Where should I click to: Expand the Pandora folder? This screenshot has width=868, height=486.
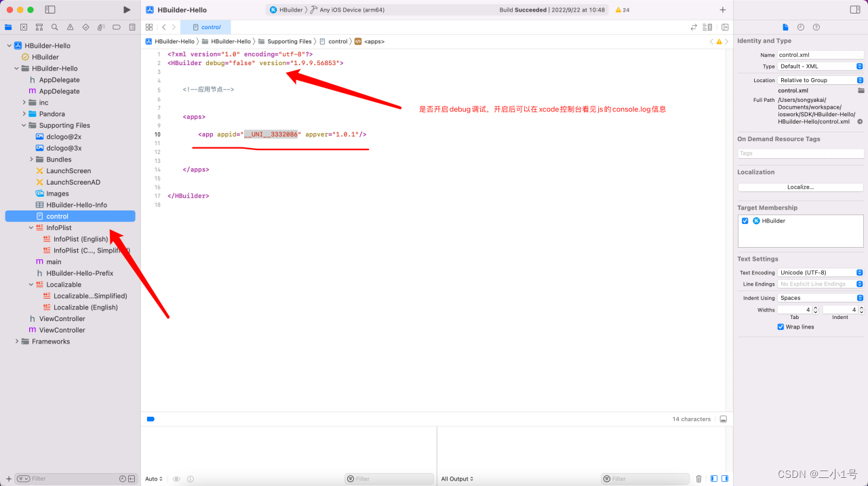[x=24, y=114]
